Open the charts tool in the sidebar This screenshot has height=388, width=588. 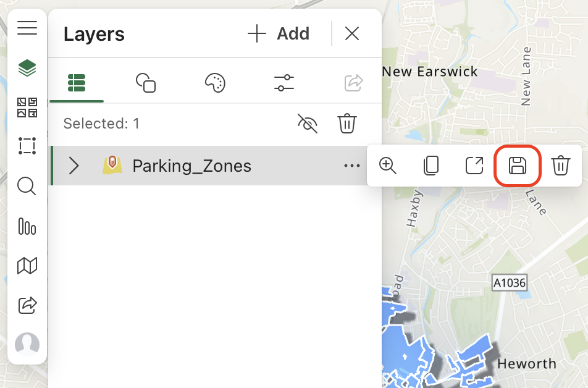pyautogui.click(x=27, y=226)
